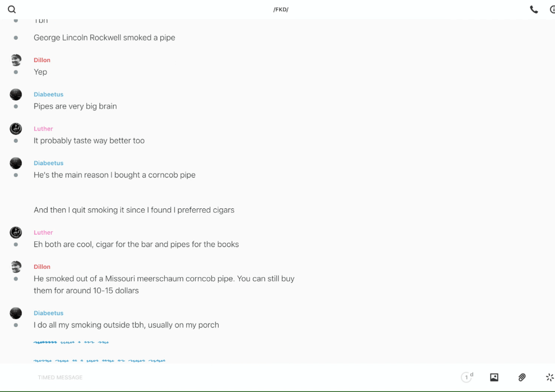The image size is (555, 392).
Task: Open Dillon's avatar beside the "Yep" message
Action: [x=16, y=60]
